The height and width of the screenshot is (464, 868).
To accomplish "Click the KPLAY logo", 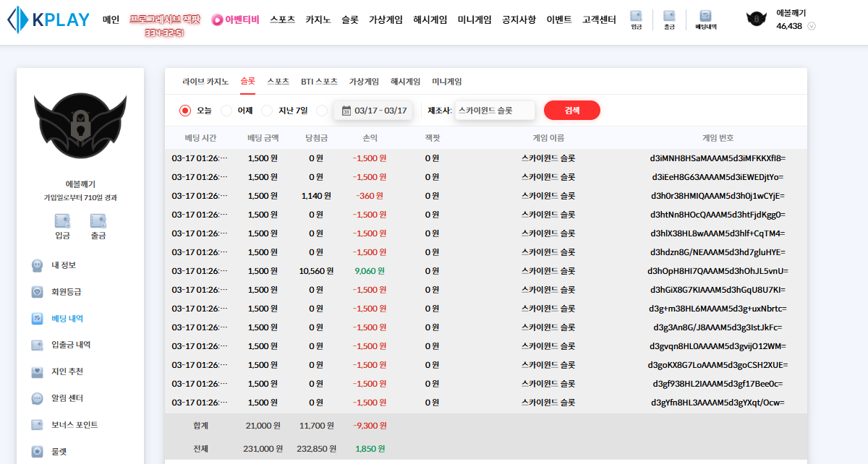I will (48, 20).
